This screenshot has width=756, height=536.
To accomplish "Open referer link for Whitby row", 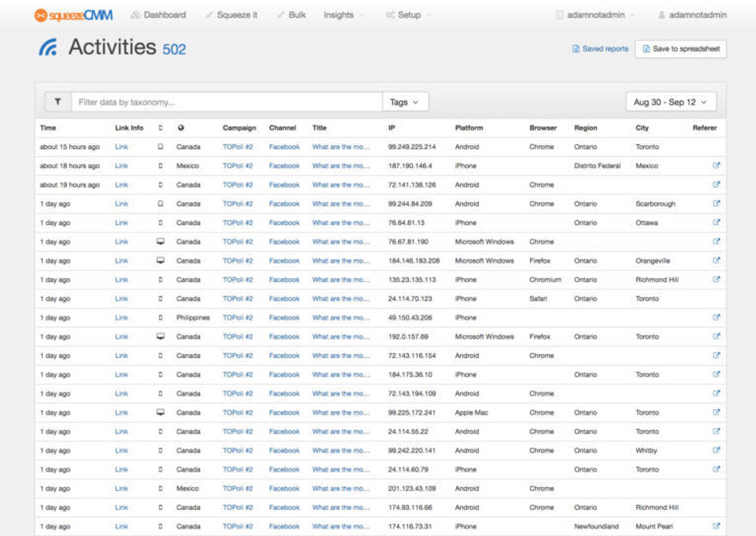I will tap(716, 450).
